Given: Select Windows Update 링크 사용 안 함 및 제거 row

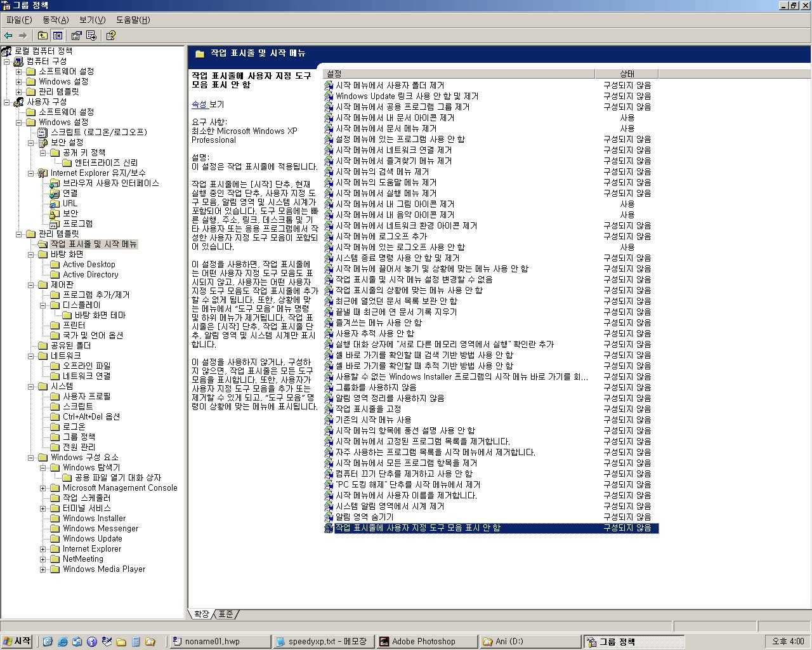Looking at the screenshot, I should [491, 96].
